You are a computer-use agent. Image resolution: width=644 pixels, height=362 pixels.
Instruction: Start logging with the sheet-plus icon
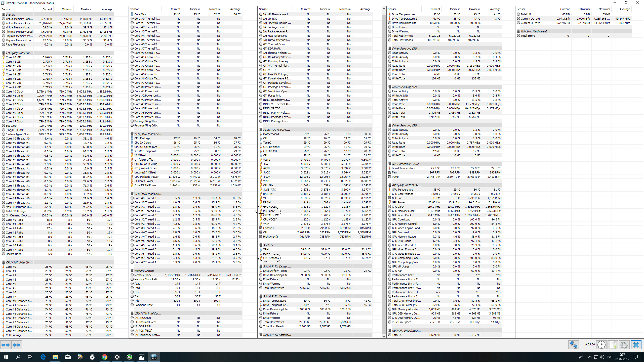(x=613, y=345)
